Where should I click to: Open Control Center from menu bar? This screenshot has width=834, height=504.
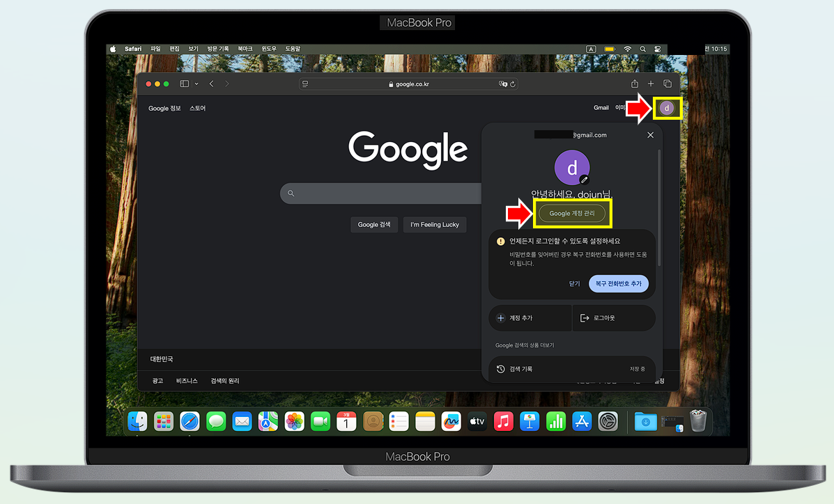tap(658, 49)
